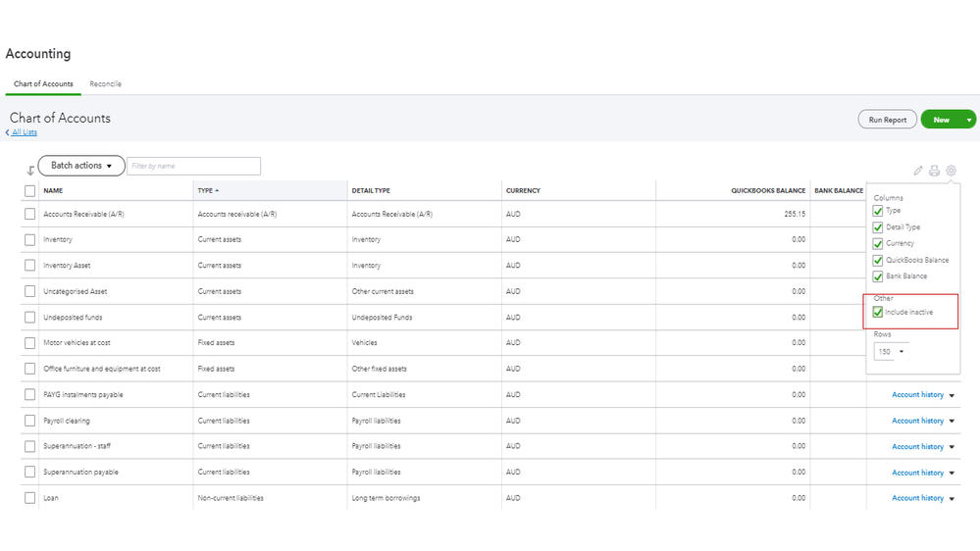Screen dimensions: 980x551
Task: Open the Rows 150 dropdown
Action: 891,352
